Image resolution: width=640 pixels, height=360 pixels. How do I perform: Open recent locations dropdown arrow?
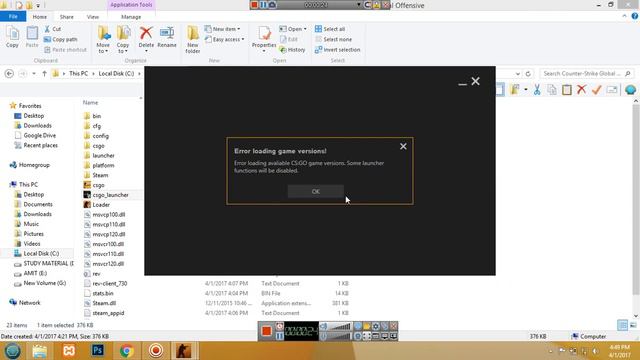34,73
